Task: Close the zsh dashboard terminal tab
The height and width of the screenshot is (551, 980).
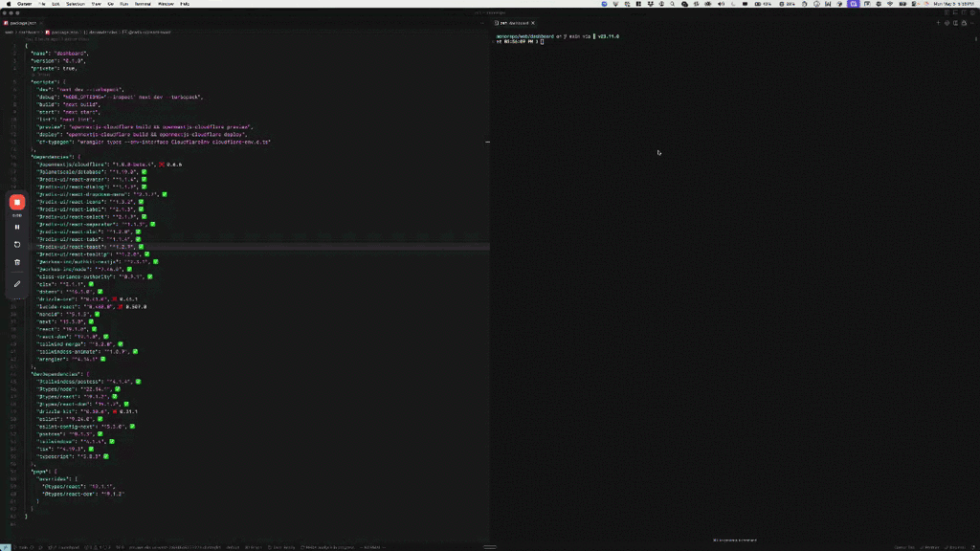Action: coord(533,22)
